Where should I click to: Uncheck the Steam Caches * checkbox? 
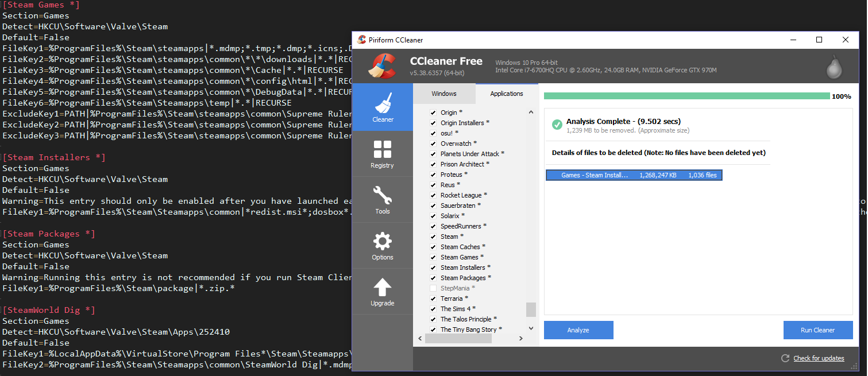[433, 247]
